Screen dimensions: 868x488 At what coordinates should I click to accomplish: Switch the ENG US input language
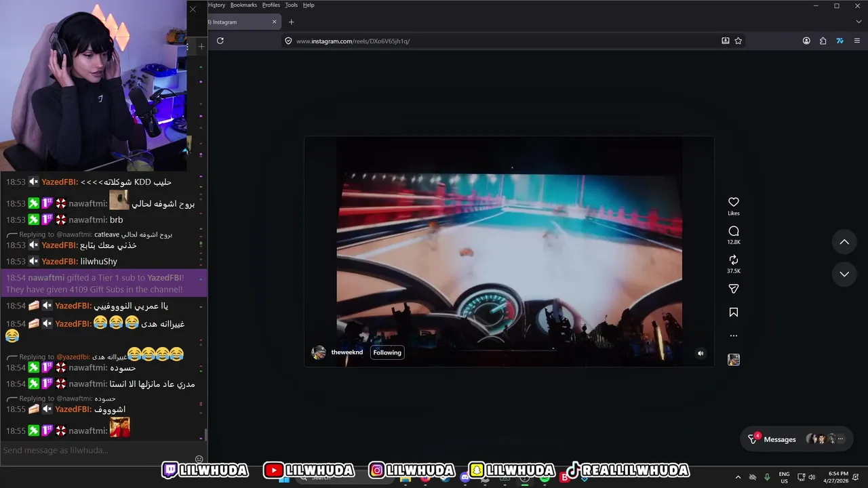pos(784,477)
